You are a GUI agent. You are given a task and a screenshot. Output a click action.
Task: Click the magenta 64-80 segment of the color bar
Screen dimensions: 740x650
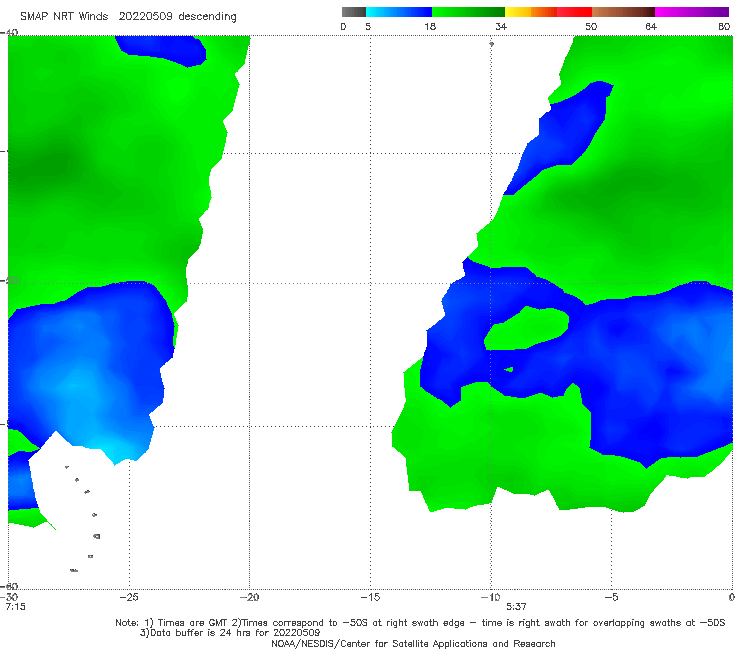(x=692, y=12)
